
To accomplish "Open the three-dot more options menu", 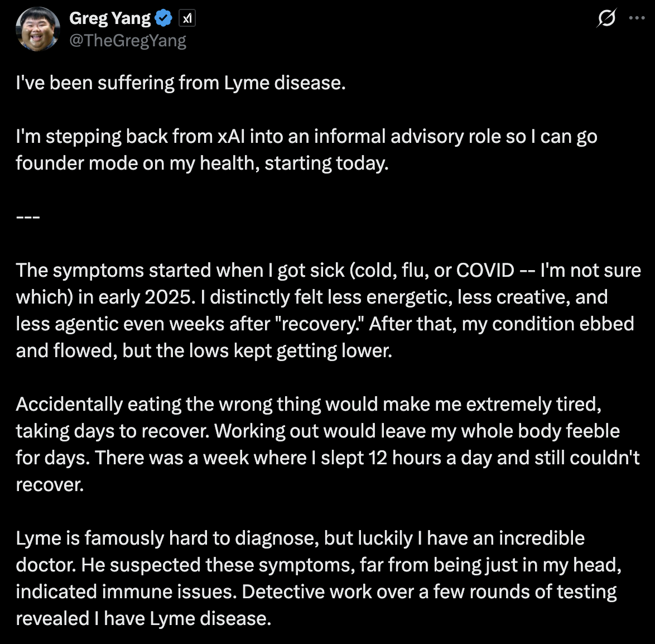I will 637,18.
